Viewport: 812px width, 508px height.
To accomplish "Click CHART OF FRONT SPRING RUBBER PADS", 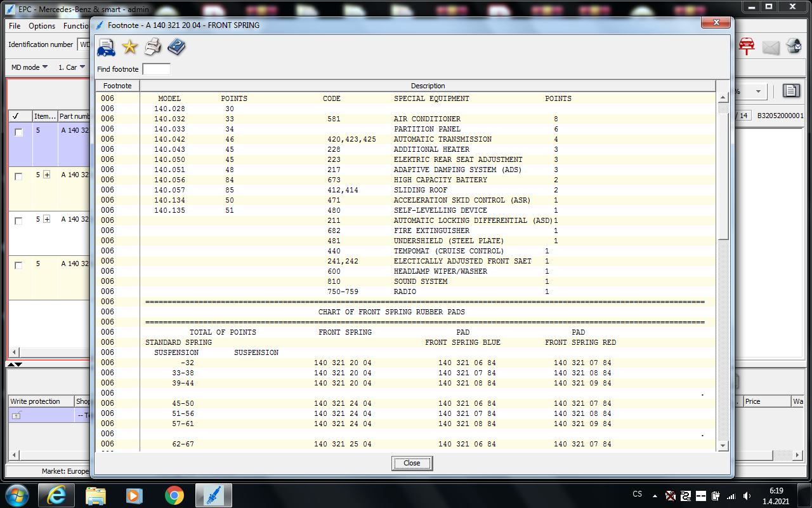I will coord(391,312).
